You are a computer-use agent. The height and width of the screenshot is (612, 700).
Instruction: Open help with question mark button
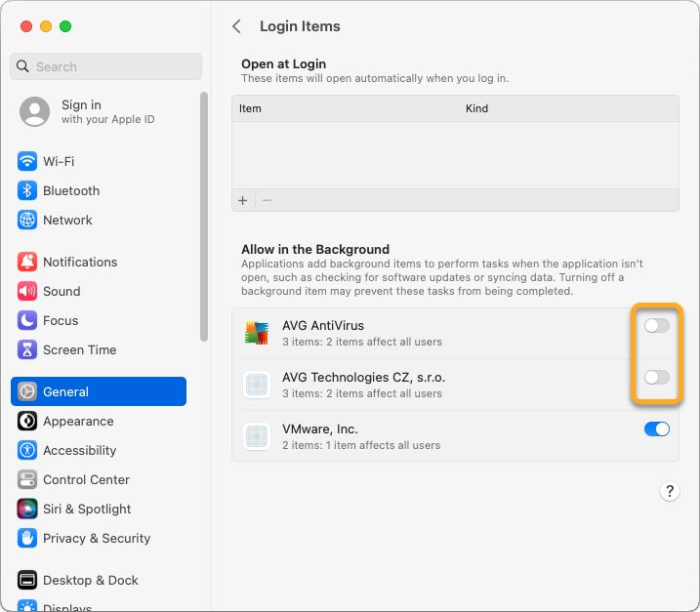click(x=669, y=491)
